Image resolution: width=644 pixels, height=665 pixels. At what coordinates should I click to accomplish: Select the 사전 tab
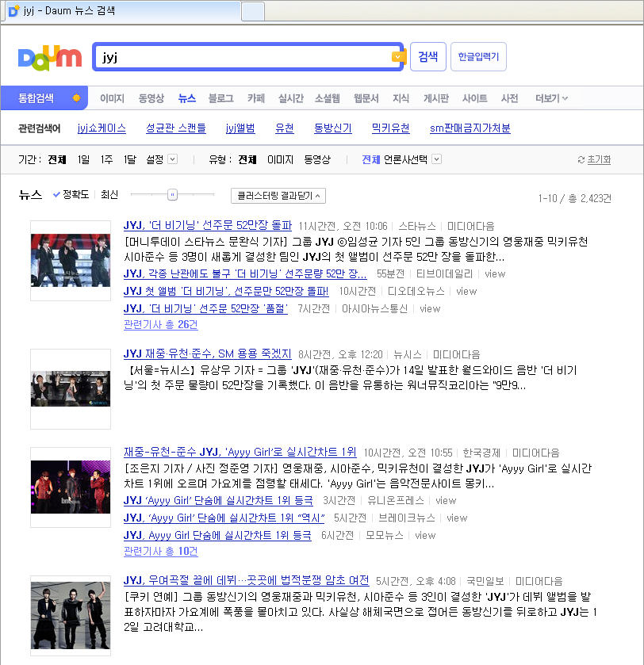tap(509, 98)
